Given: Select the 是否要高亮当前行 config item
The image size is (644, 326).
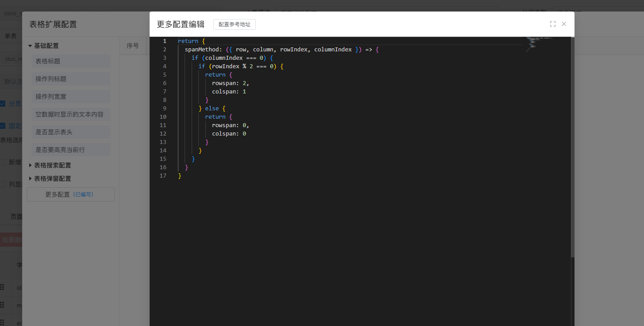Looking at the screenshot, I should 71,150.
